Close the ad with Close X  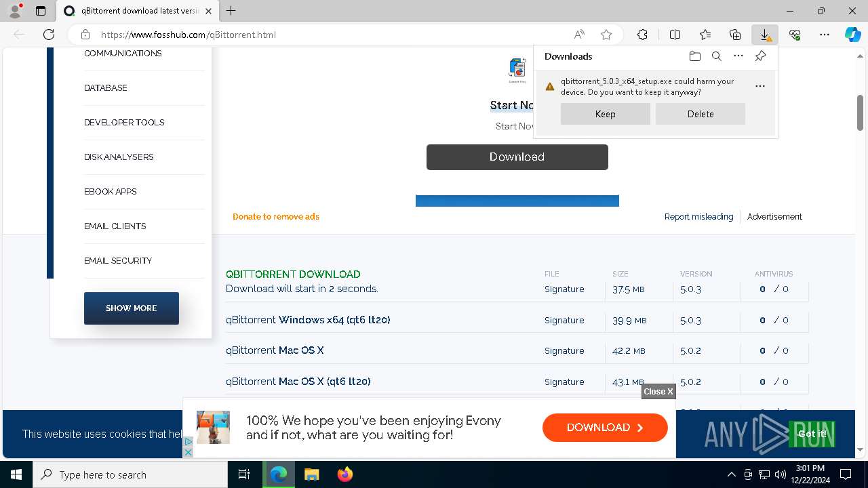coord(658,391)
